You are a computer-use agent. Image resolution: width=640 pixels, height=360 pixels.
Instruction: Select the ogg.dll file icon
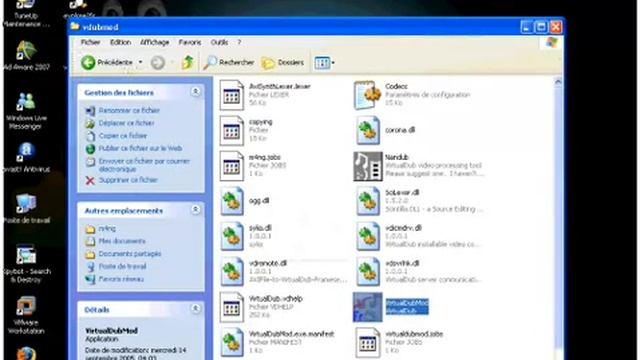pos(232,201)
